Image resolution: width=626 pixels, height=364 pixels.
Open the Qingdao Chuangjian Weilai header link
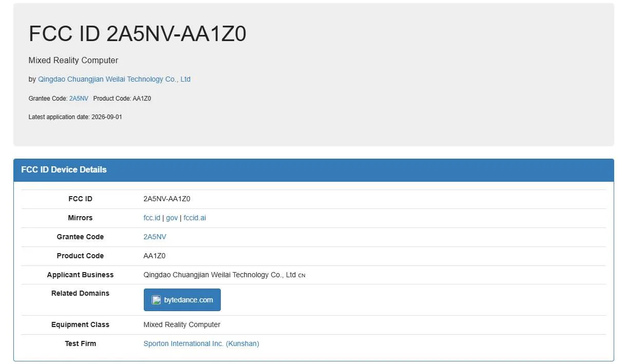tap(114, 79)
